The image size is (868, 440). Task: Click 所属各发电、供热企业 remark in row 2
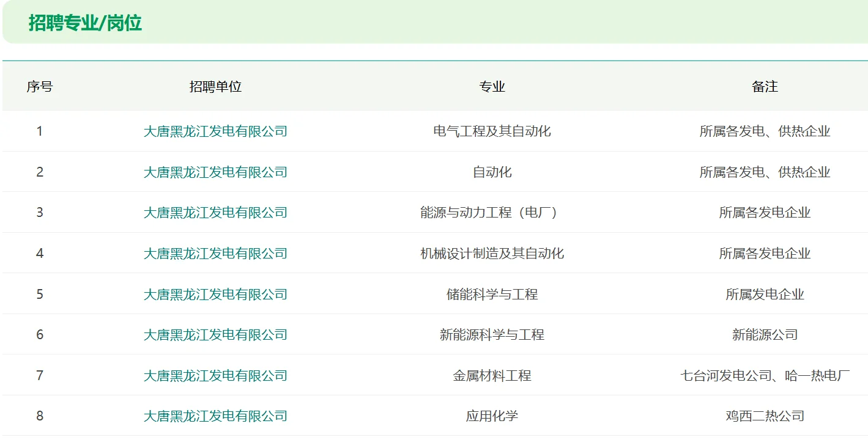(765, 172)
